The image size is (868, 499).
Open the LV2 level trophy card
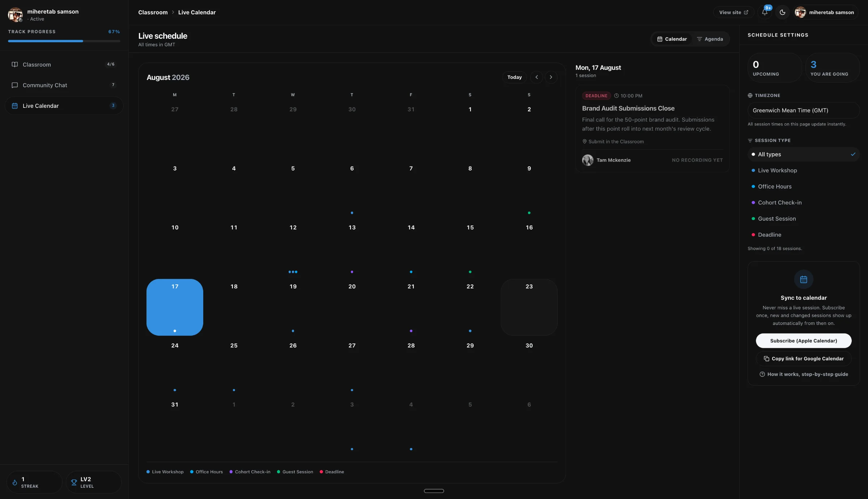click(94, 482)
